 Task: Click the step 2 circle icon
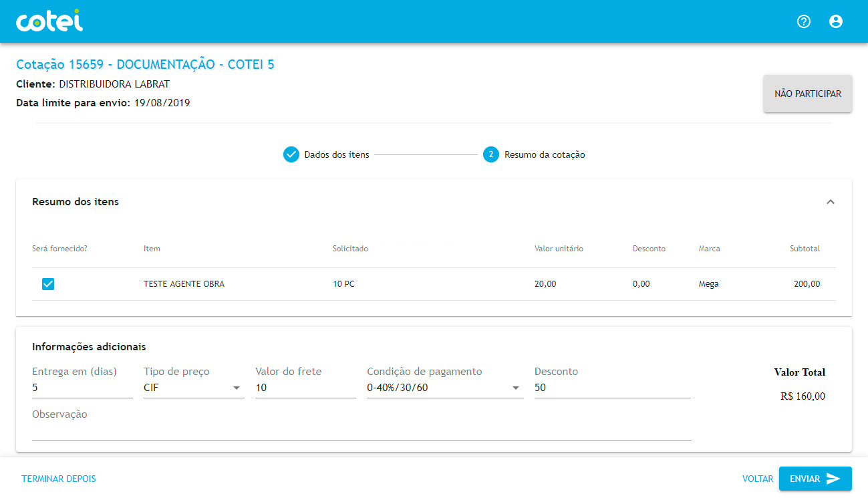[x=491, y=154]
